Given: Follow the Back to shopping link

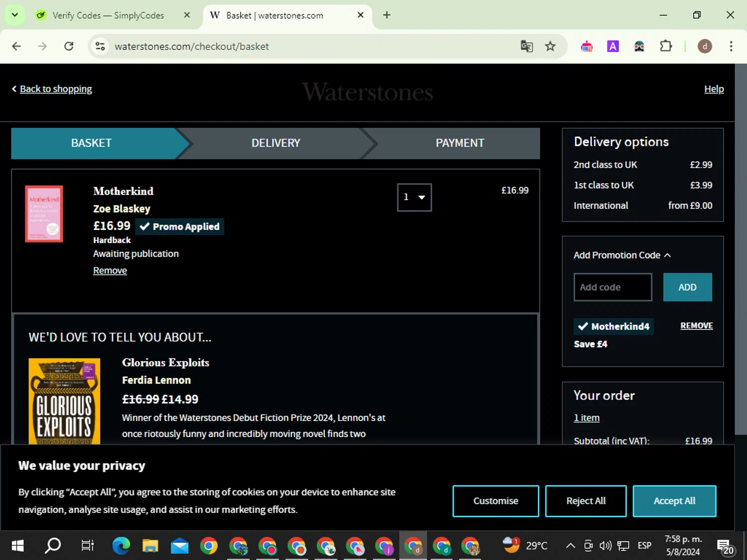Looking at the screenshot, I should click(56, 89).
